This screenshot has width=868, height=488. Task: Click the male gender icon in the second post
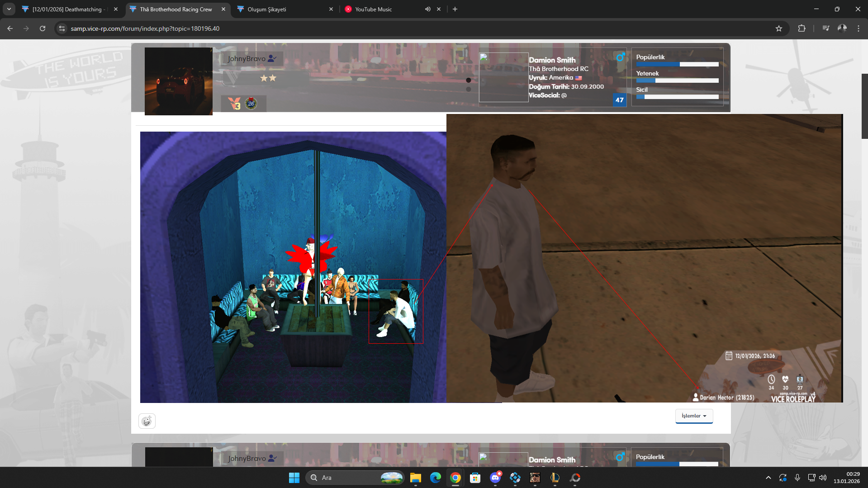(620, 457)
